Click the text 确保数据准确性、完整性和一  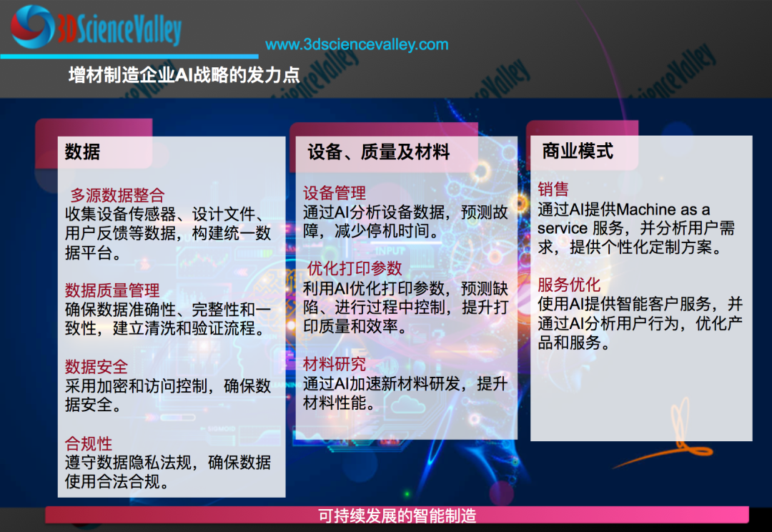(x=168, y=309)
